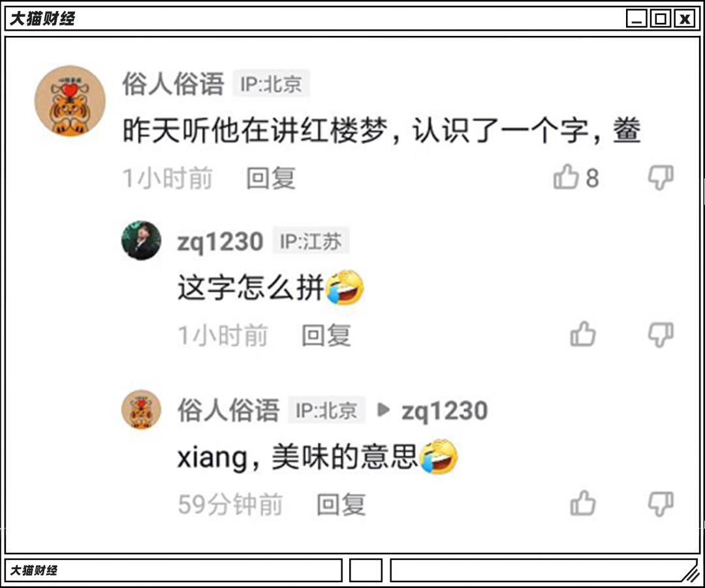Open top commenter 俗人俗语 username

[173, 84]
